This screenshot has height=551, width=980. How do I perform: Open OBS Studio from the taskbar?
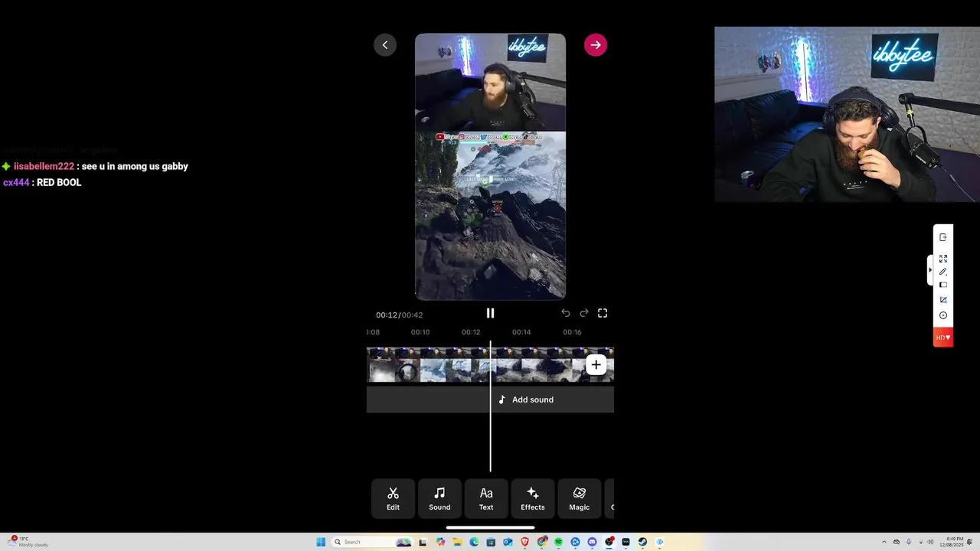(x=609, y=542)
